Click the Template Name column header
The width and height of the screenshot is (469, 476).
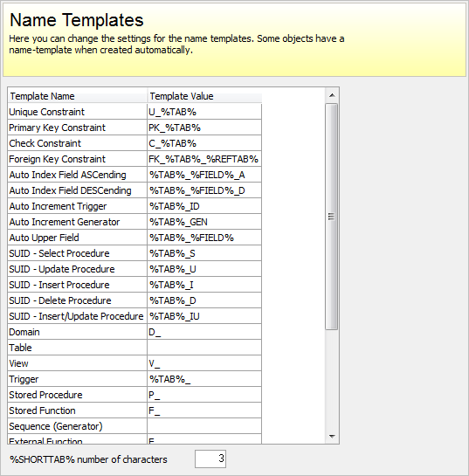pos(78,96)
